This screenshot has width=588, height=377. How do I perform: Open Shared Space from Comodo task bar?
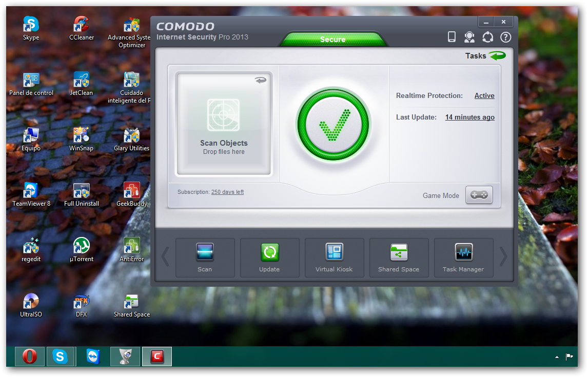399,257
